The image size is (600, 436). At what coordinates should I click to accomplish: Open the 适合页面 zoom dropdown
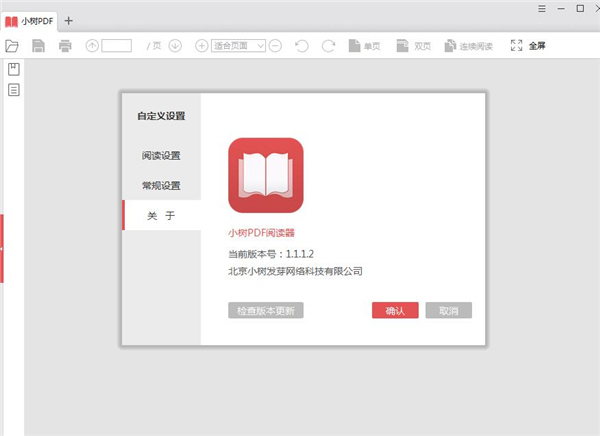pos(238,46)
